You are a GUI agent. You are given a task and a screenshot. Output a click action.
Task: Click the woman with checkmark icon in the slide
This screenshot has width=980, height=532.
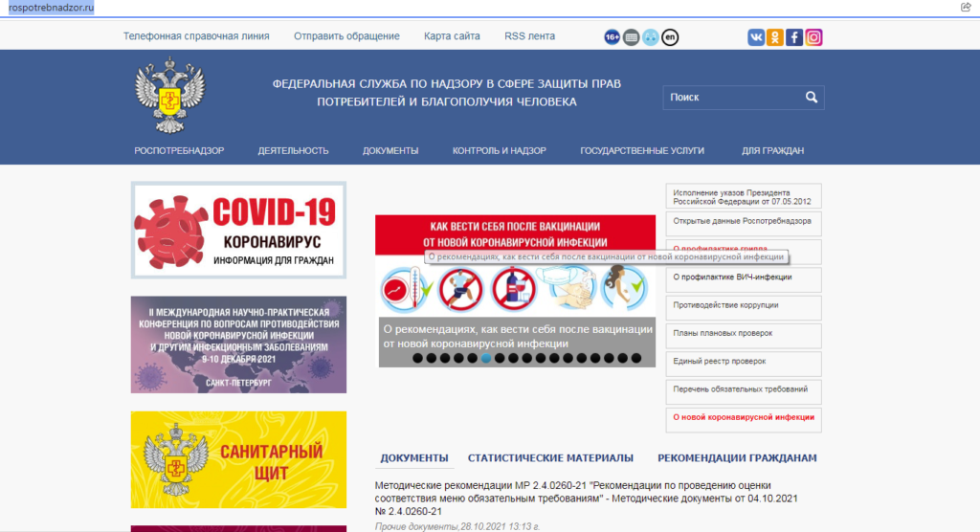624,288
